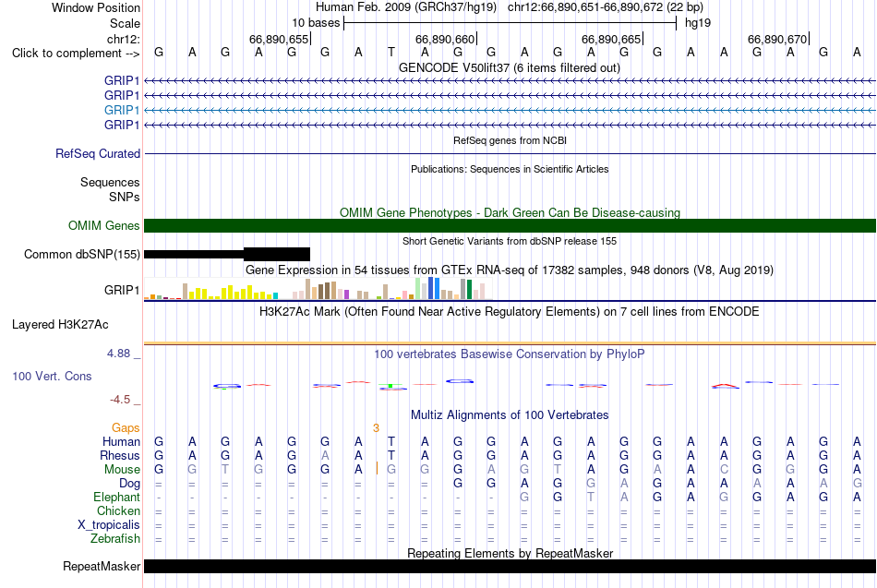Click the Sequences subtrack label
The height and width of the screenshot is (588, 877).
coord(110,183)
